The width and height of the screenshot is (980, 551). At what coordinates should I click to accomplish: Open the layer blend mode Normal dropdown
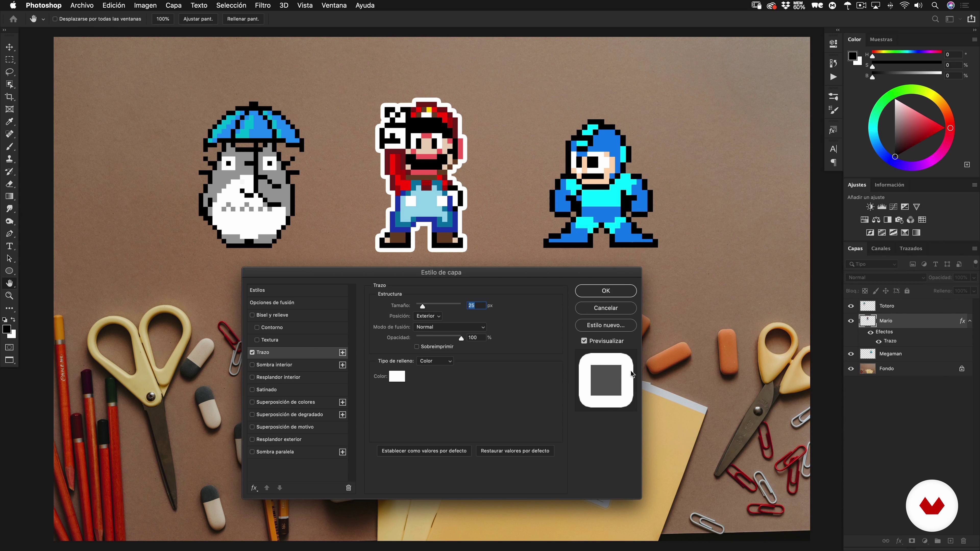(x=886, y=278)
